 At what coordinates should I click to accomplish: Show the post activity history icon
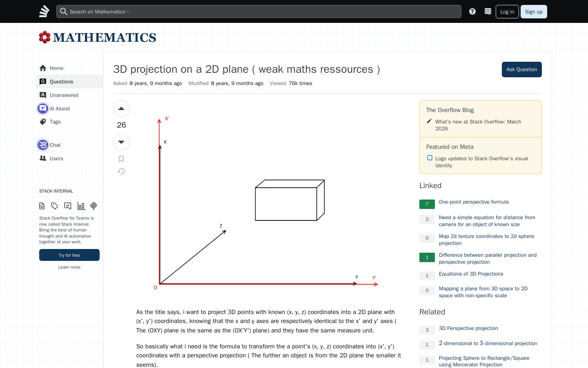[x=121, y=171]
